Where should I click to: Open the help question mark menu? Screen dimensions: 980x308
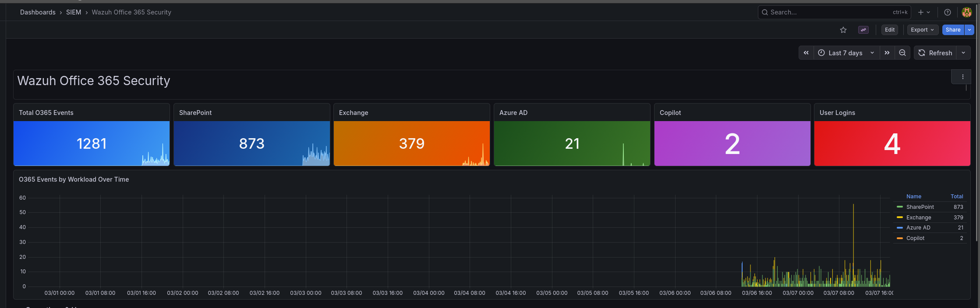tap(948, 12)
